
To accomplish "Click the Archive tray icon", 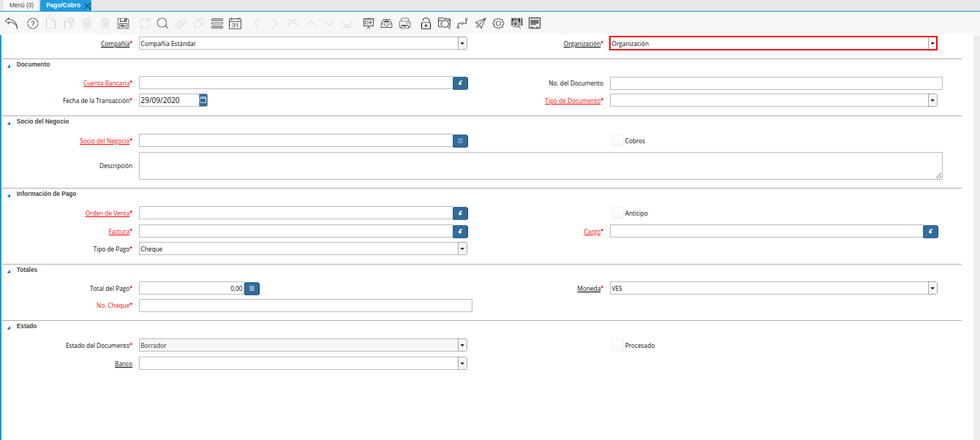I will [x=387, y=23].
